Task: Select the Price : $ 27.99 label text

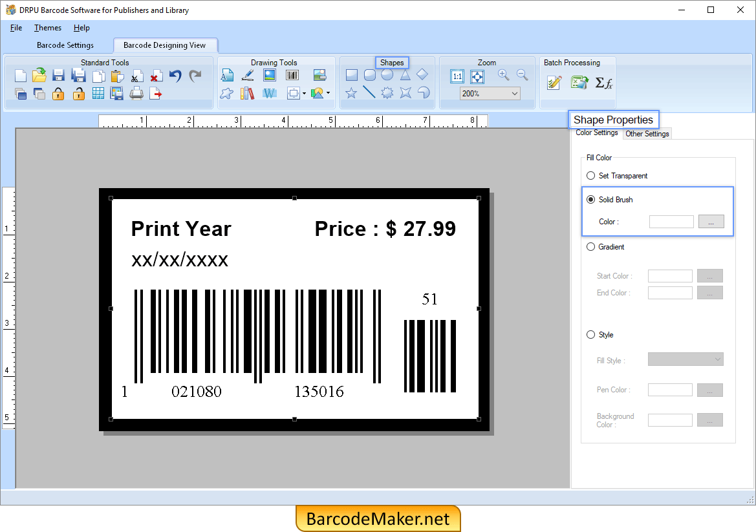Action: (x=385, y=229)
